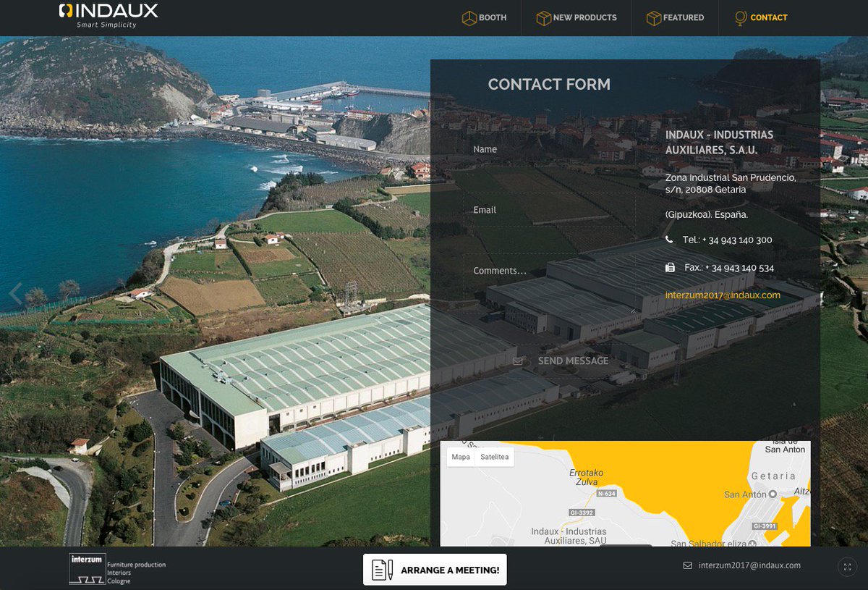Toggle fullscreen with the footer expand icon

[847, 567]
